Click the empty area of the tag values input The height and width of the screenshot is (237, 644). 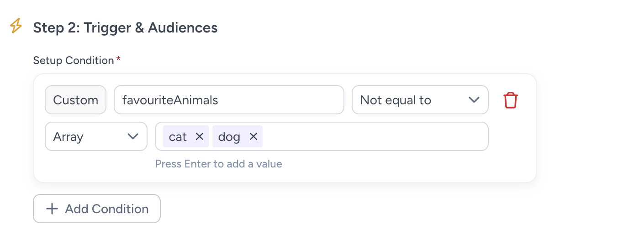[375, 136]
